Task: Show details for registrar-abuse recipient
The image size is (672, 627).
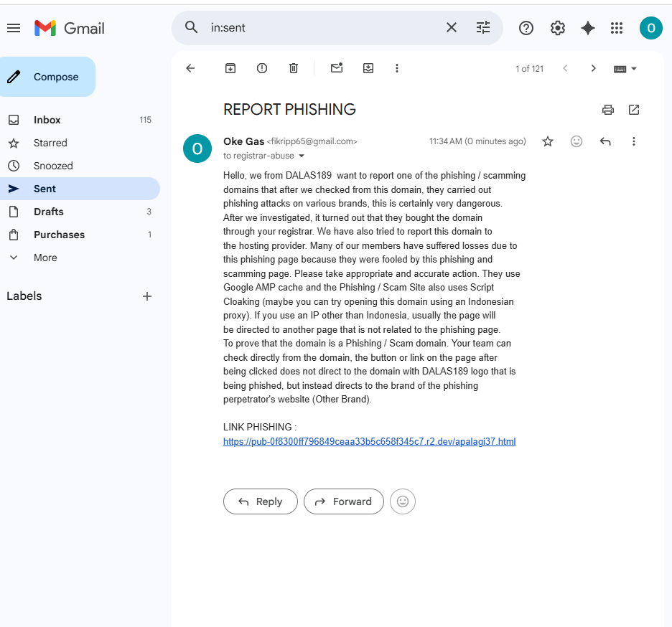Action: point(302,156)
